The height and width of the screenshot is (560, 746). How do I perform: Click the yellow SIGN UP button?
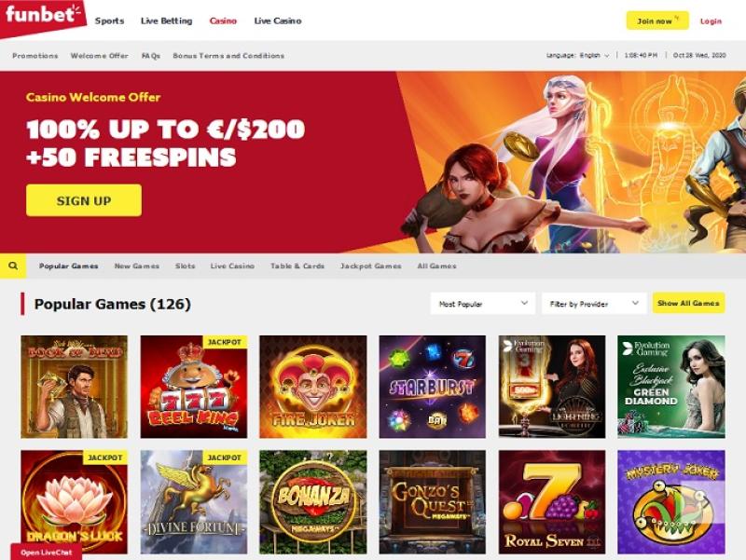[x=84, y=200]
